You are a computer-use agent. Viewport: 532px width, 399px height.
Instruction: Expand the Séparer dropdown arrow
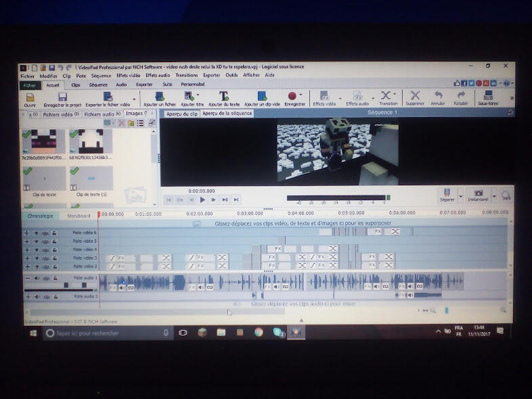461,195
